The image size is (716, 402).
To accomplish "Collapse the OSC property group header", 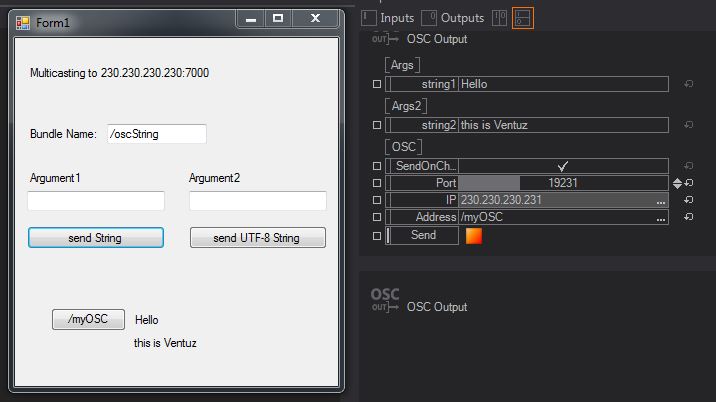I will (404, 147).
